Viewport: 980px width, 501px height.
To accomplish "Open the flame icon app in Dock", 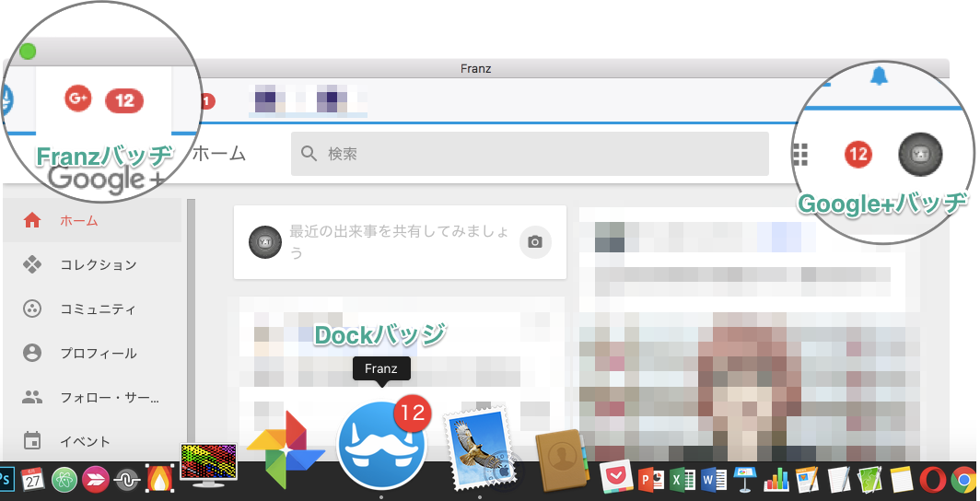I will pyautogui.click(x=158, y=479).
